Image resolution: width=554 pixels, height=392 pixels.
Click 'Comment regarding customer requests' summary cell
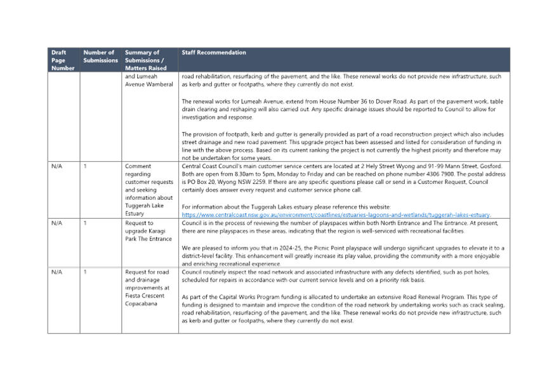point(149,190)
